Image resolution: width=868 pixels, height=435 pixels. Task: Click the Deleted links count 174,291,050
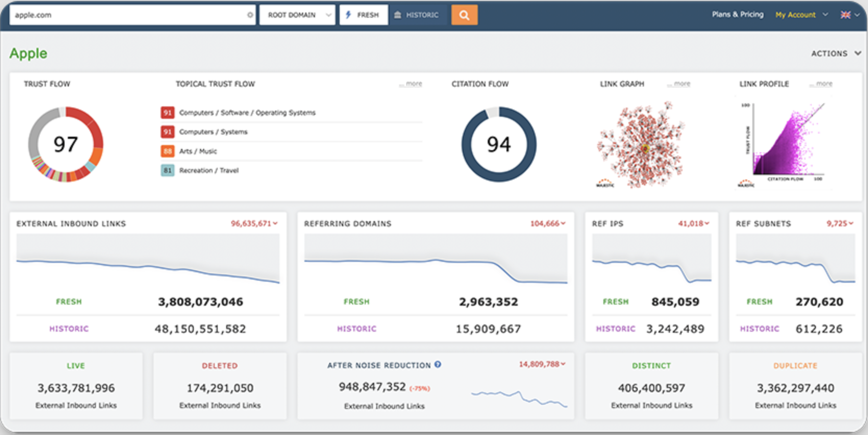click(x=220, y=388)
